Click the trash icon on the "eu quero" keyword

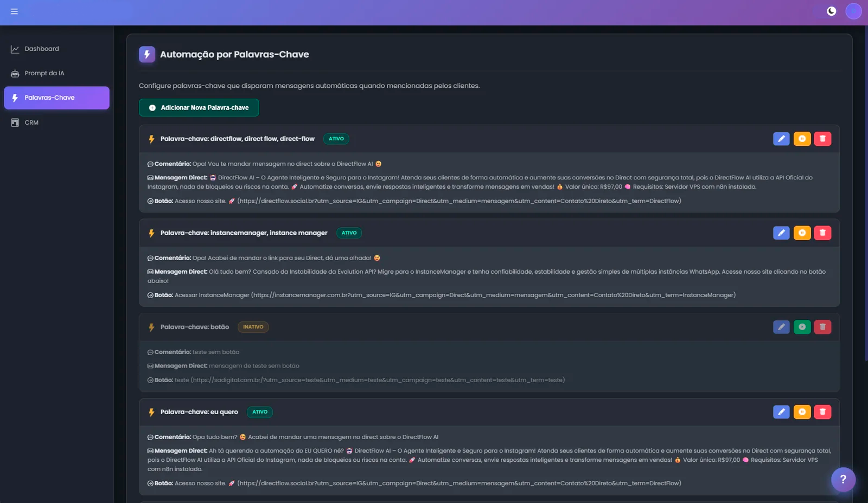[822, 412]
